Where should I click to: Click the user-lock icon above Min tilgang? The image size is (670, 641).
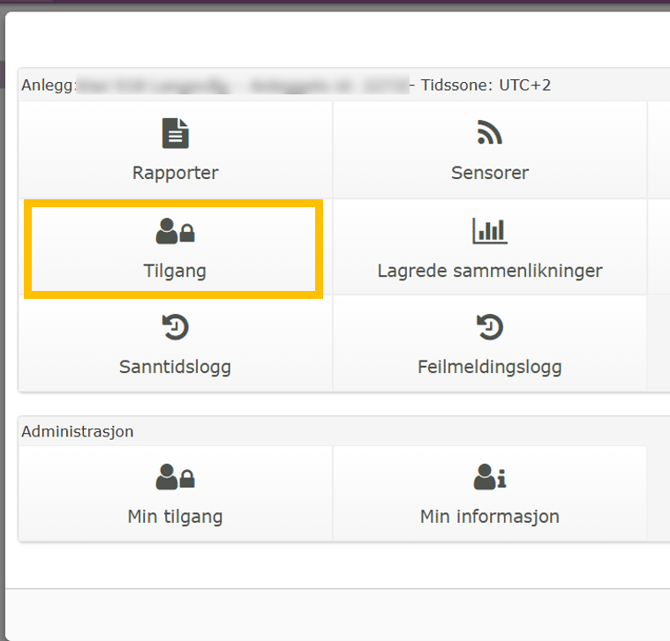tap(175, 478)
